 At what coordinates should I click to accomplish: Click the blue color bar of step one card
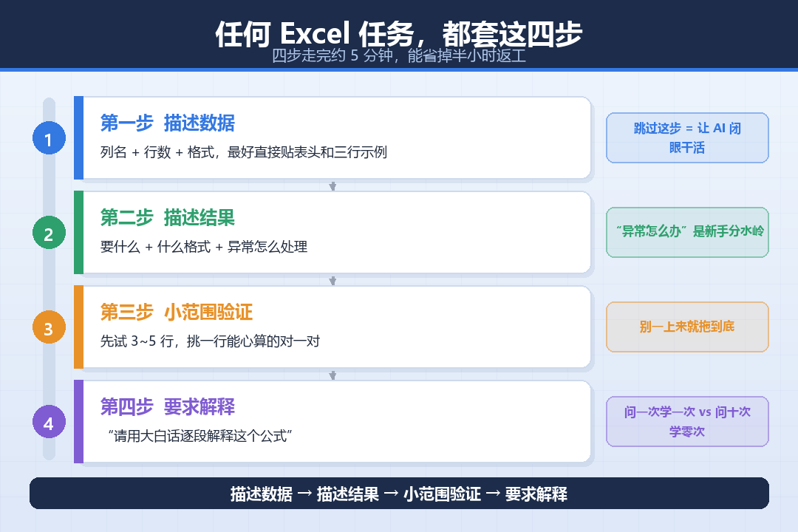tap(78, 138)
